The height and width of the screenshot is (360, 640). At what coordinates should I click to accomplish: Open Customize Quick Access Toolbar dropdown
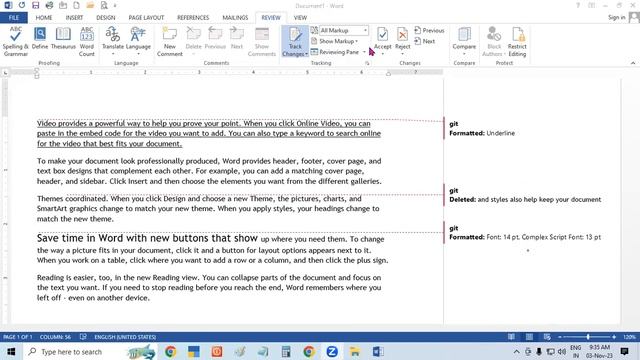click(115, 6)
